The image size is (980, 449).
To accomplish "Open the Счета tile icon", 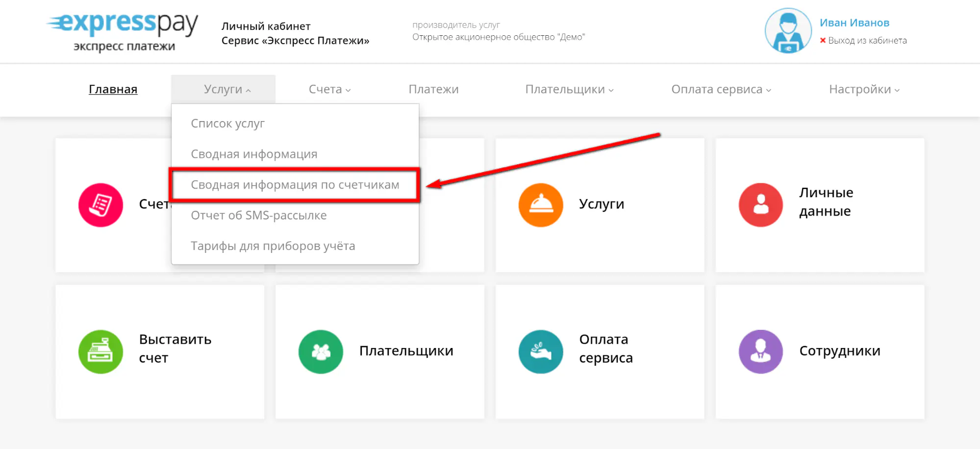I will pyautogui.click(x=101, y=204).
